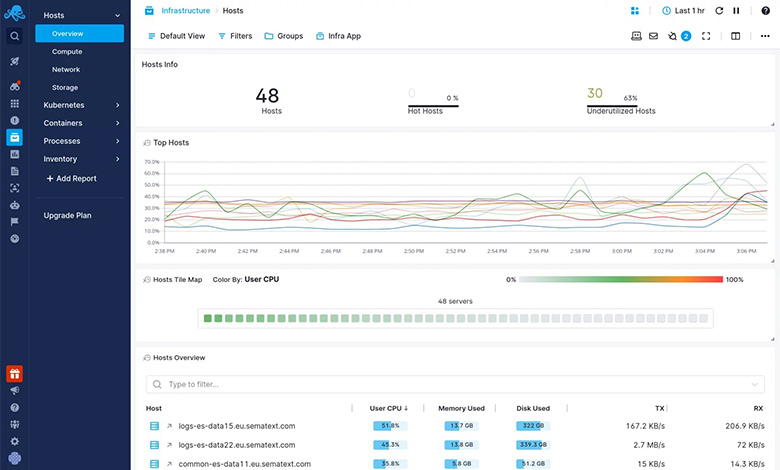Image resolution: width=780 pixels, height=470 pixels.
Task: Open the chart dashboard icon in sidebar
Action: 15,154
